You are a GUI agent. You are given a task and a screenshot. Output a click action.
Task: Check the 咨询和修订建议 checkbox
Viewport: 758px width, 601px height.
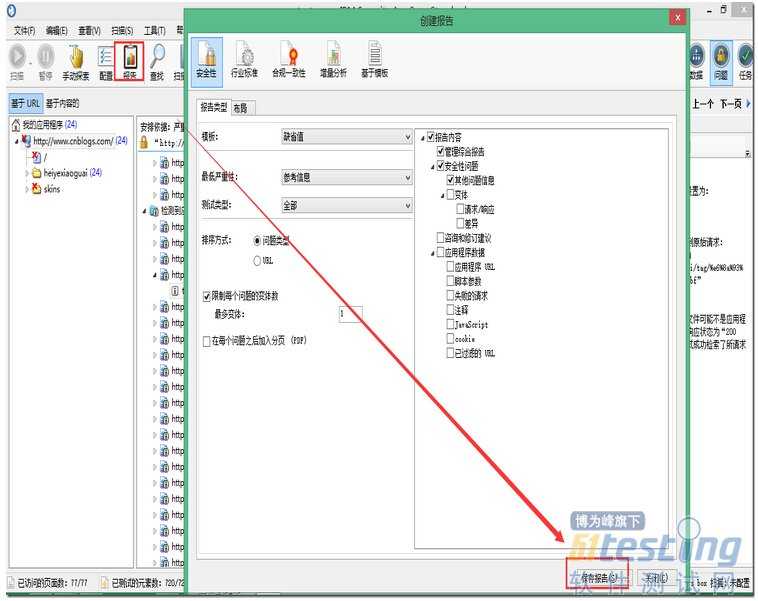click(x=440, y=237)
